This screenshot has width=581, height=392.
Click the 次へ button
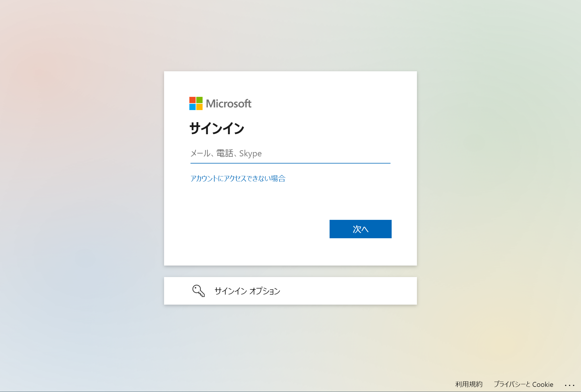pos(360,229)
